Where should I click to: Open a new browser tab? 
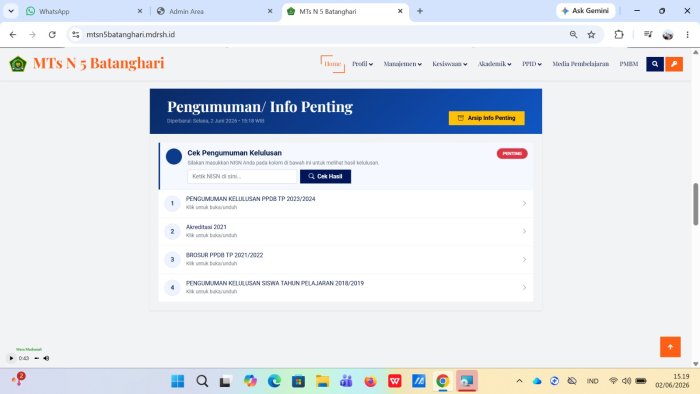(420, 11)
